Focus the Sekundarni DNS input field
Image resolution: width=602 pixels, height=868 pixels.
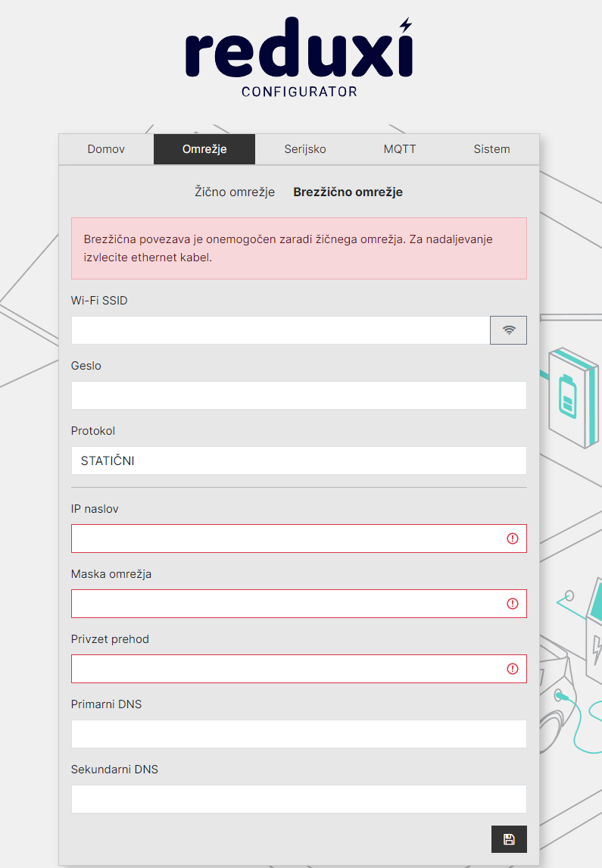(299, 799)
